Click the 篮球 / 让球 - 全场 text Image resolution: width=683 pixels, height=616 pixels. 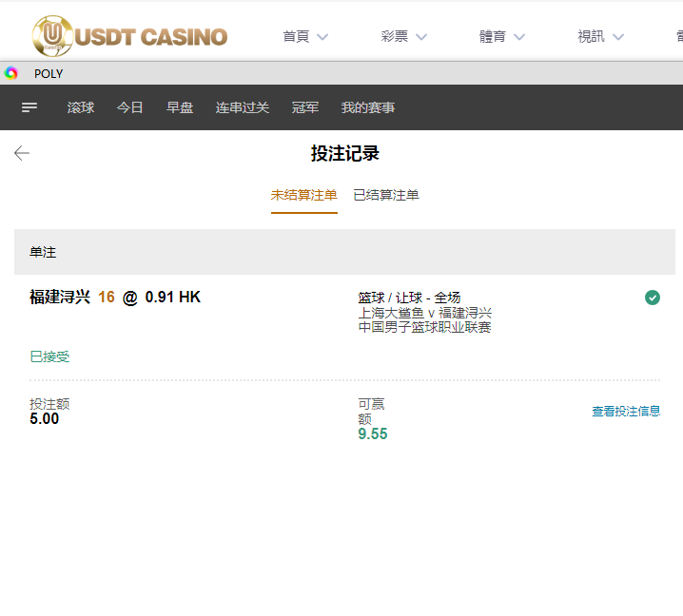click(409, 298)
